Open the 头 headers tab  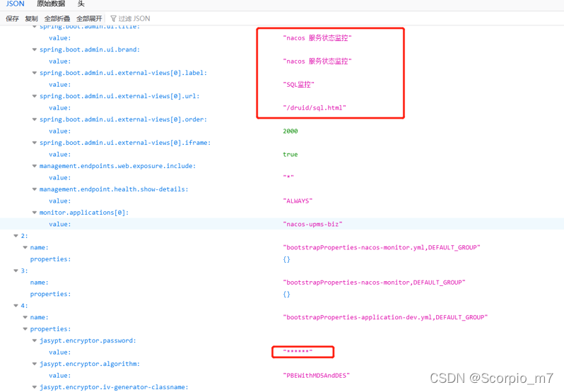81,4
